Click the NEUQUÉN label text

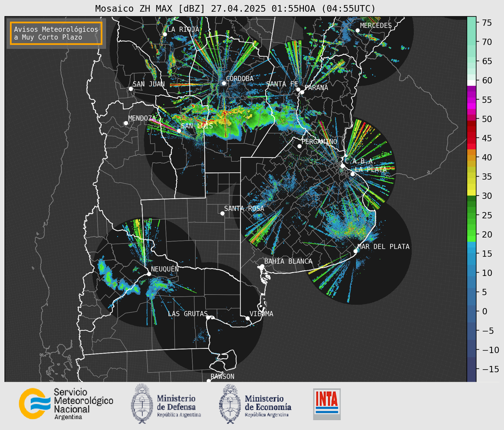165,269
